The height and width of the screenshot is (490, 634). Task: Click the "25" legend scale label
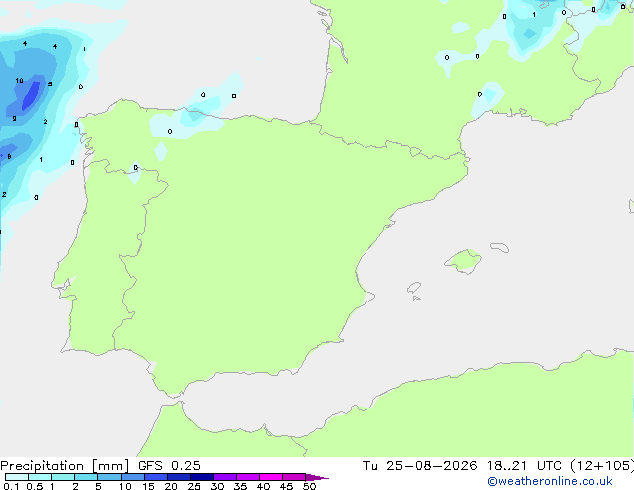(x=194, y=486)
